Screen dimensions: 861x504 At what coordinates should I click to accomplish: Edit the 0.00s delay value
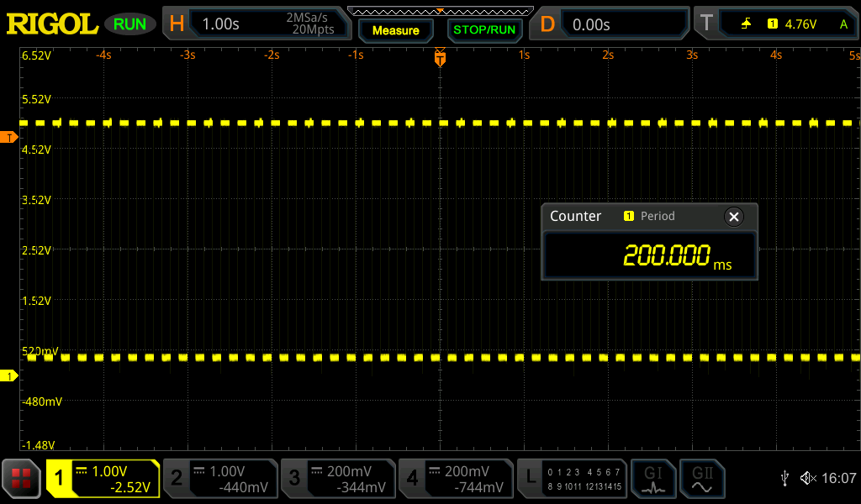(x=591, y=24)
